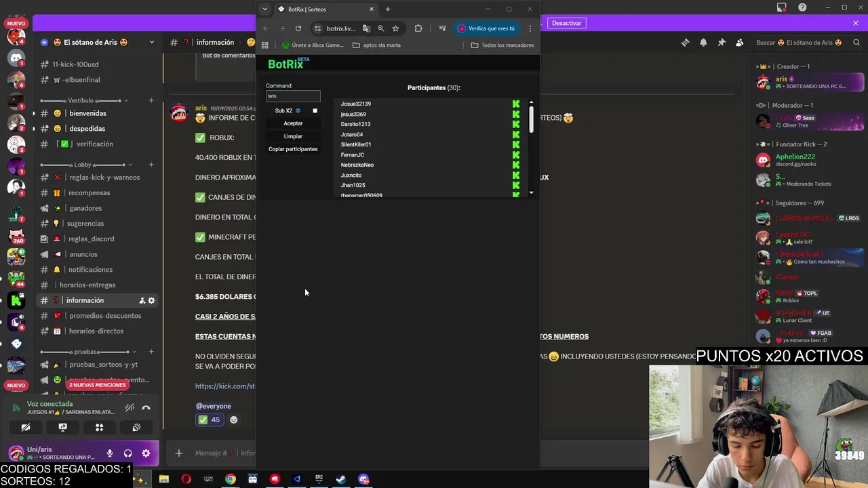Screen dimensions: 868x488
Task: Edit the información channel settings gear
Action: 151,300
